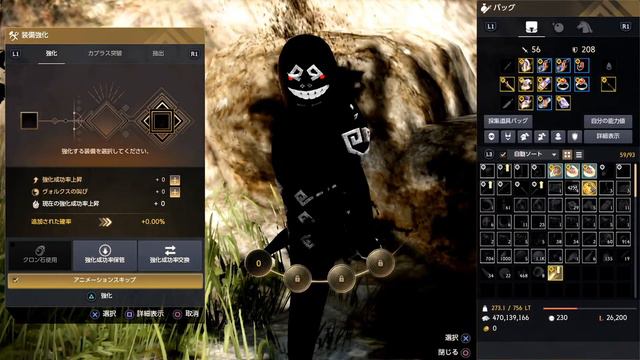Image resolution: width=640 pixels, height=360 pixels.
Task: Click third locked round slot
Action: click(380, 263)
